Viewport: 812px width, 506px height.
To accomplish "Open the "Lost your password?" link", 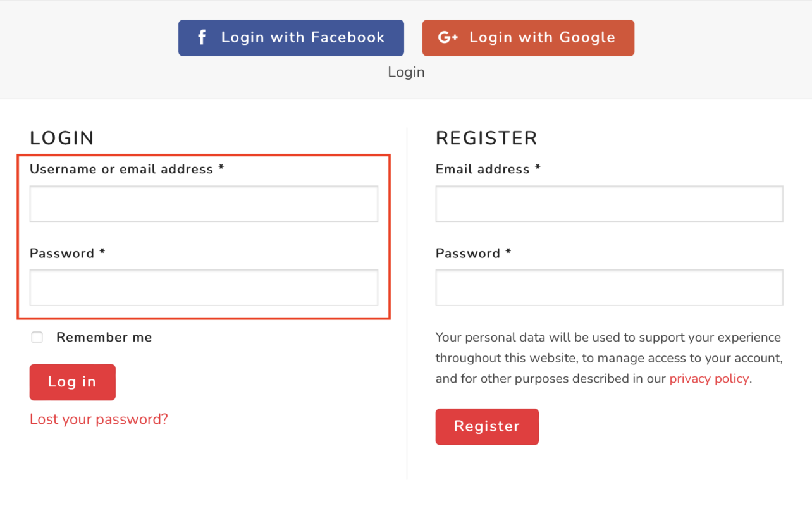I will click(99, 419).
